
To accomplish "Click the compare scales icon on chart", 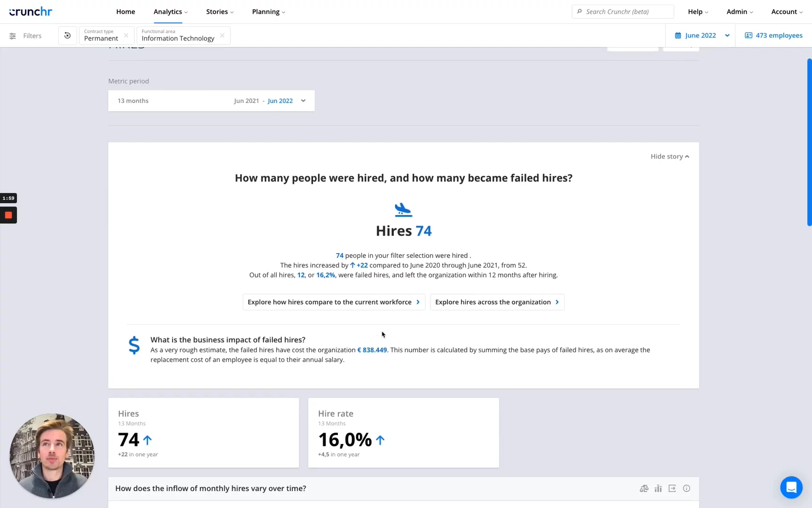I will coord(644,489).
